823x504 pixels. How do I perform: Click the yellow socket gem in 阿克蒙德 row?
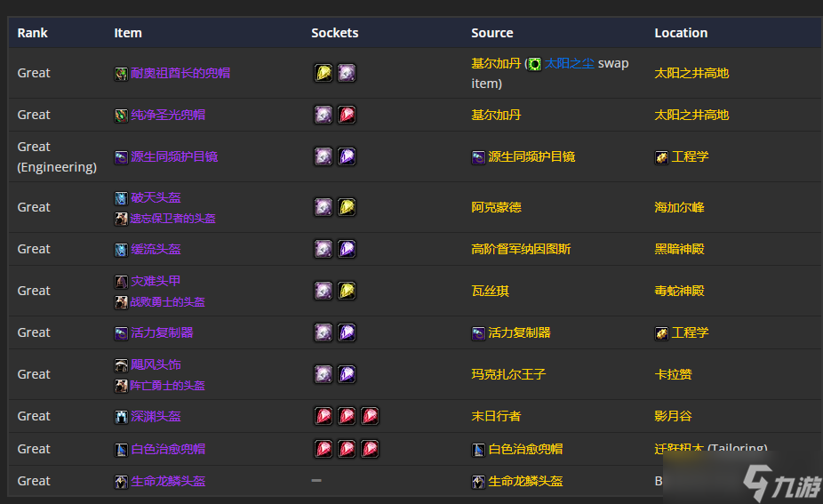(347, 207)
